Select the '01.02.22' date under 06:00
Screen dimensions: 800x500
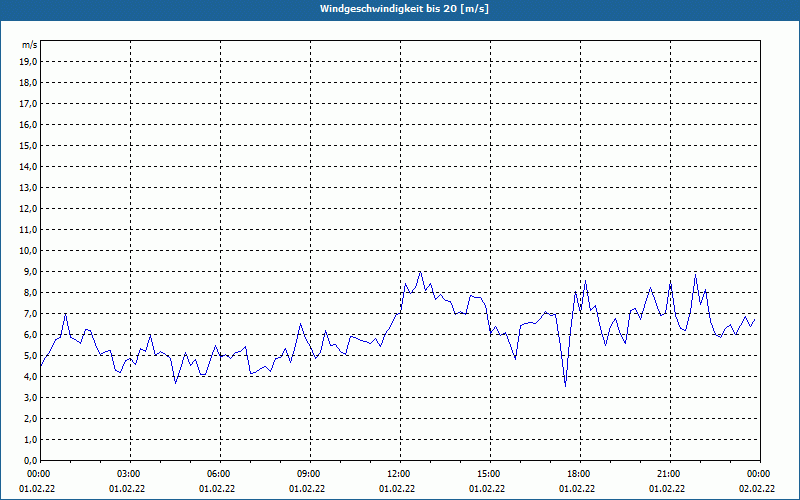coord(217,489)
